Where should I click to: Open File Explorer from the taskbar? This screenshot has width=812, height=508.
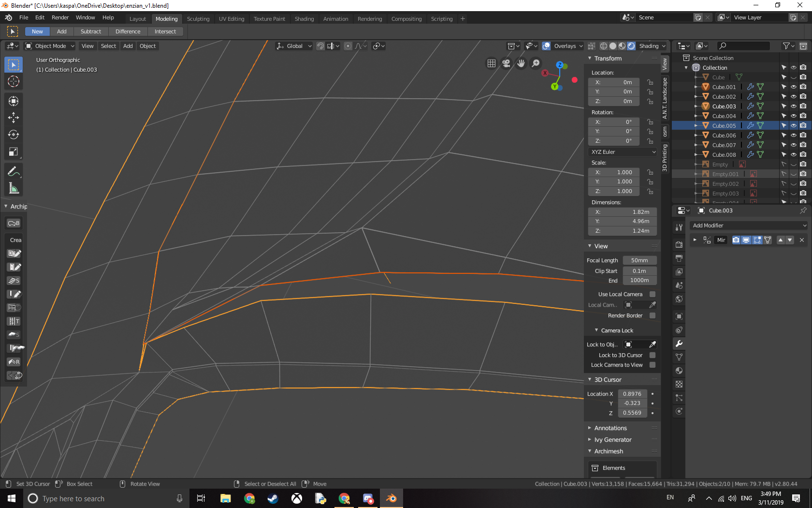[226, 498]
